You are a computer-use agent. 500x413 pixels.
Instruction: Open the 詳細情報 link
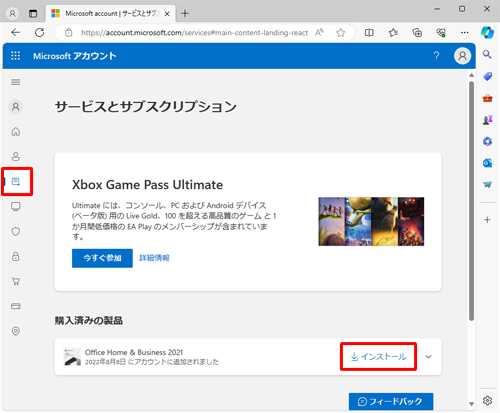tap(154, 258)
